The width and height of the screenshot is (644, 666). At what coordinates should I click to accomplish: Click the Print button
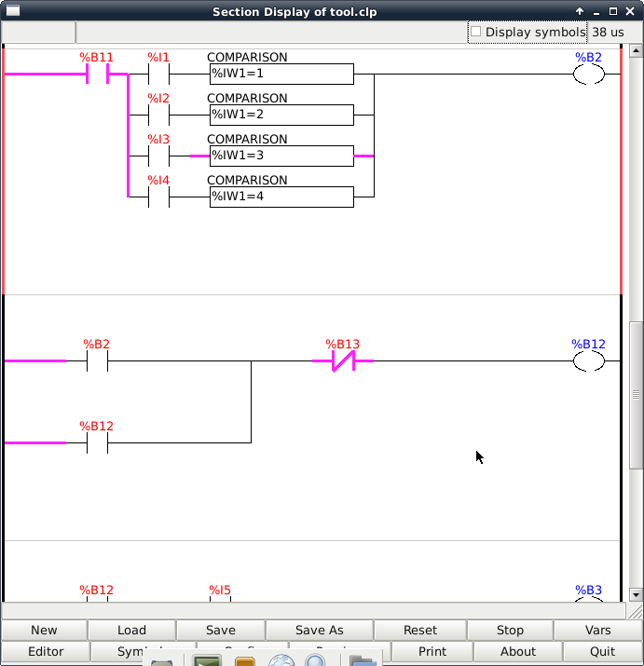tap(432, 651)
